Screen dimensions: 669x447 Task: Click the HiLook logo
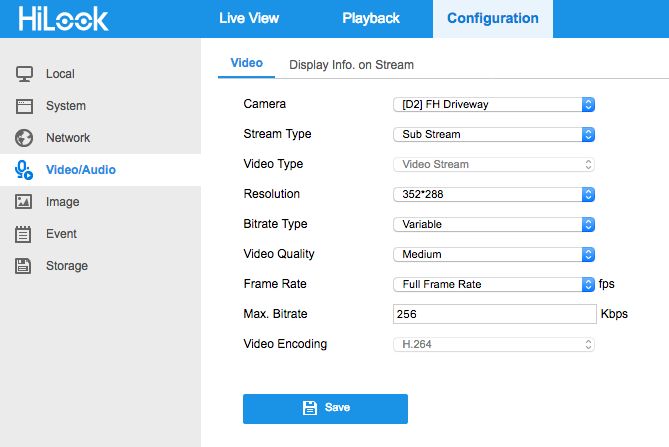click(63, 19)
